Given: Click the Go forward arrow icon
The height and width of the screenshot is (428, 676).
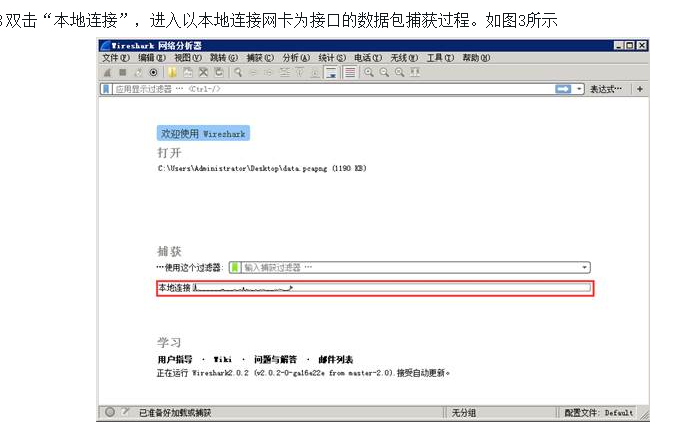Looking at the screenshot, I should pos(269,72).
